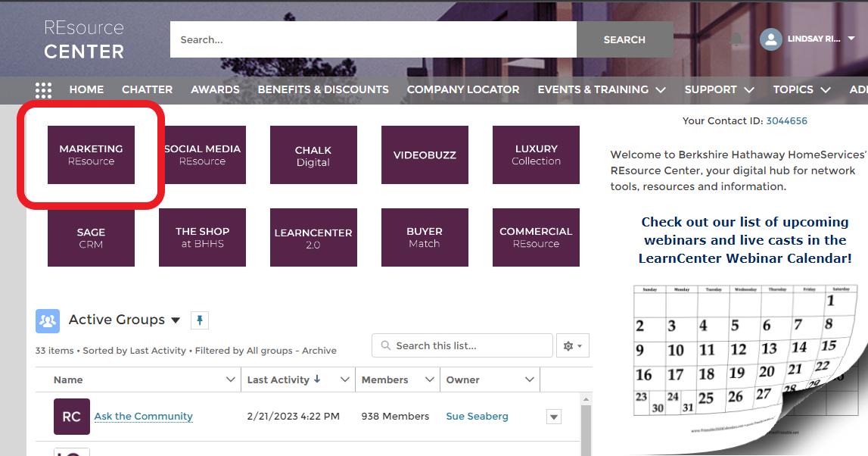Expand the SUPPORT menu
Screen dimensions: 868x456
719,89
